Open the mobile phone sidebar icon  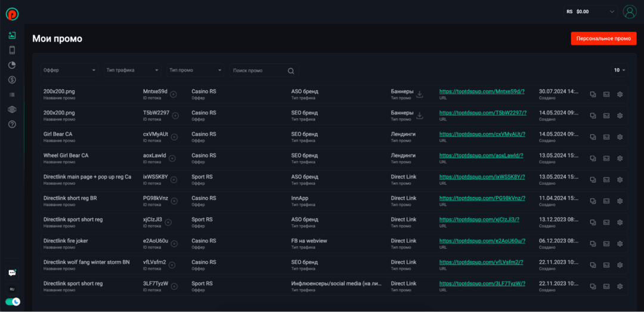(x=12, y=50)
